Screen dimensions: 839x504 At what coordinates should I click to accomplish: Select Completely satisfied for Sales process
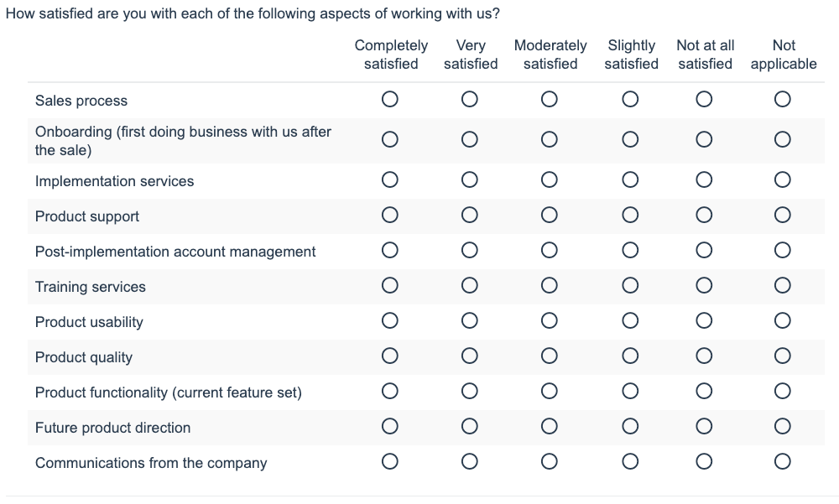click(x=389, y=99)
